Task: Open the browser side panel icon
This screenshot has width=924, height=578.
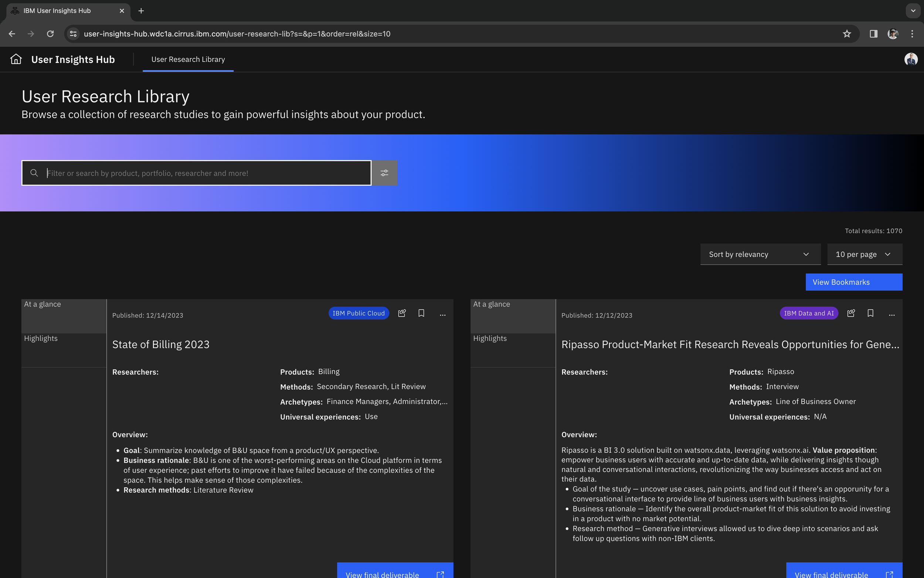Action: 874,34
